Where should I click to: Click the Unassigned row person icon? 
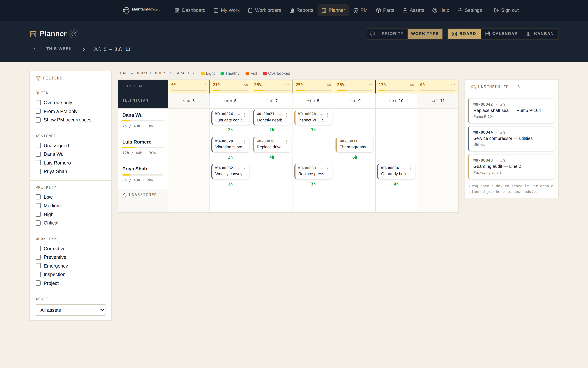[x=125, y=195]
